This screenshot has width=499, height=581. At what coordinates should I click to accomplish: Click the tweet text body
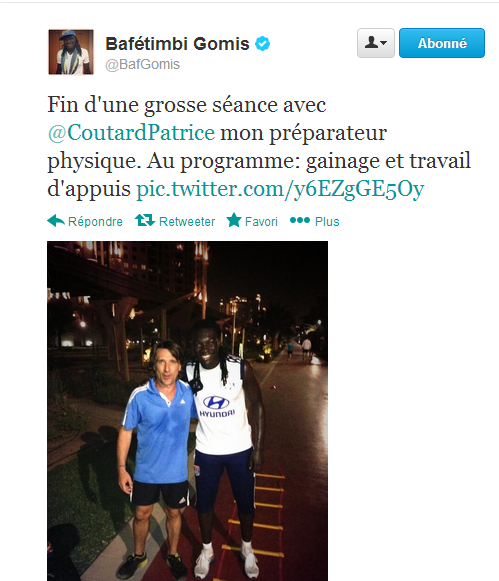[x=259, y=147]
